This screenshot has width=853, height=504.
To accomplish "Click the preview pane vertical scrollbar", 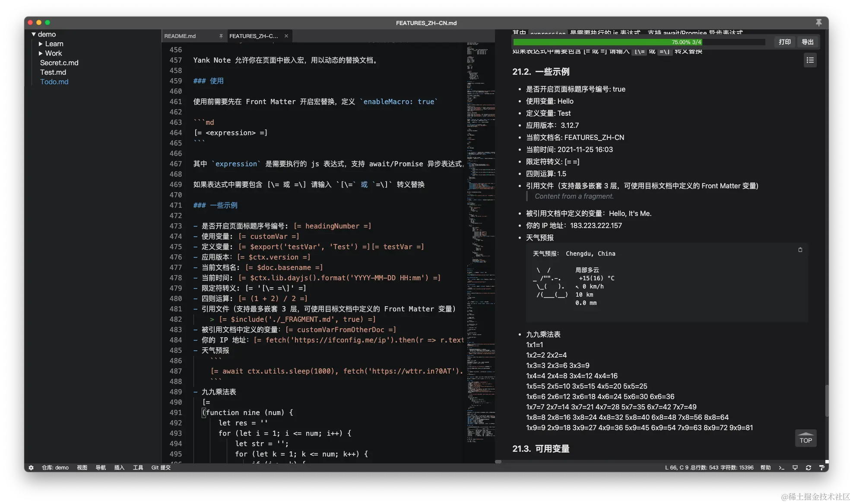I will pyautogui.click(x=826, y=400).
